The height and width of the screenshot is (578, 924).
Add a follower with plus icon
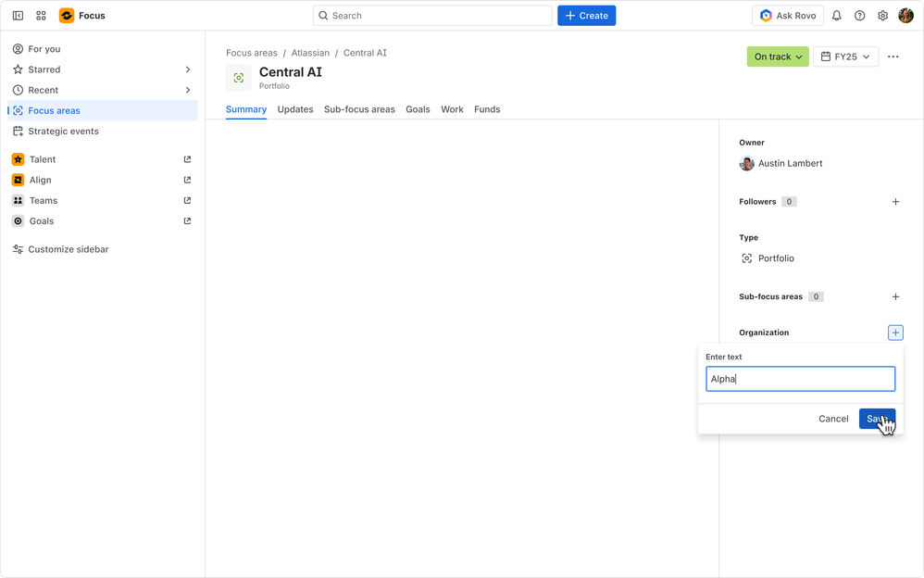895,202
